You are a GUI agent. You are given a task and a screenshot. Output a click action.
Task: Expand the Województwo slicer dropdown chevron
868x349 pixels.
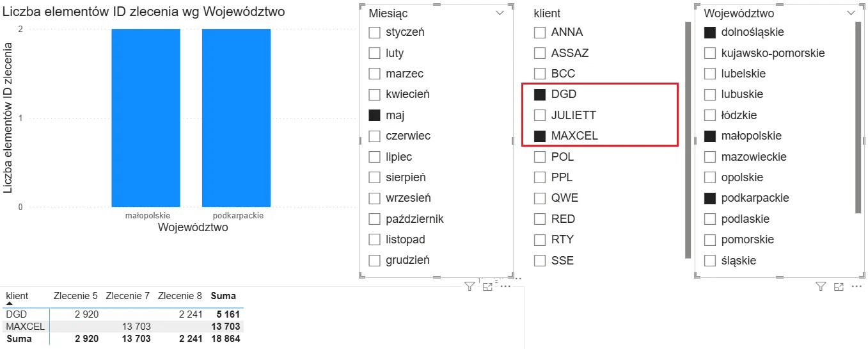pyautogui.click(x=851, y=13)
